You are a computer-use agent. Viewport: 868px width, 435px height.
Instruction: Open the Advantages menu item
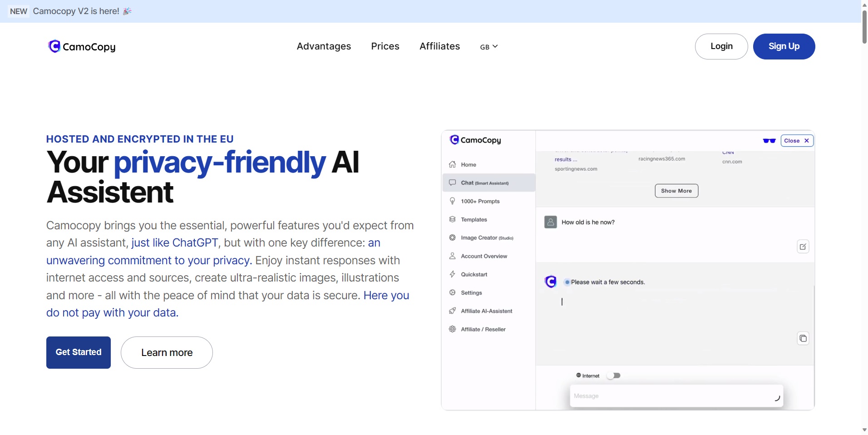click(x=324, y=46)
